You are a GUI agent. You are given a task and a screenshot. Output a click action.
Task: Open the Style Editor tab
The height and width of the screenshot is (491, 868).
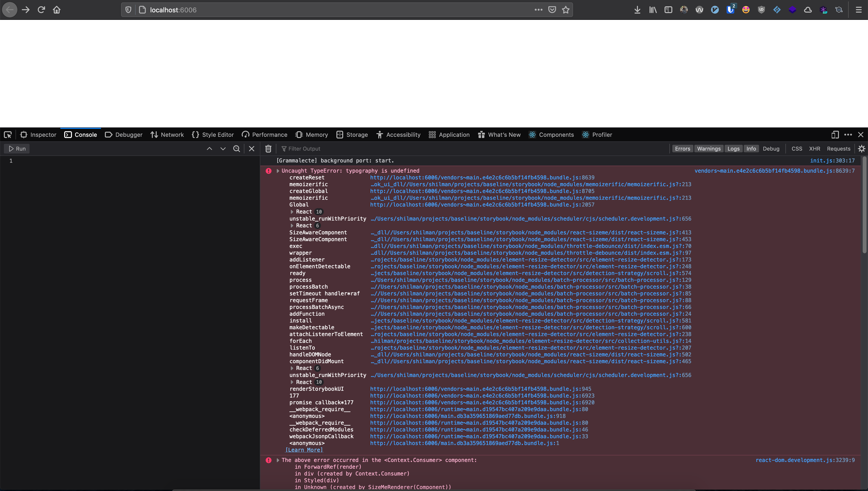(x=213, y=135)
